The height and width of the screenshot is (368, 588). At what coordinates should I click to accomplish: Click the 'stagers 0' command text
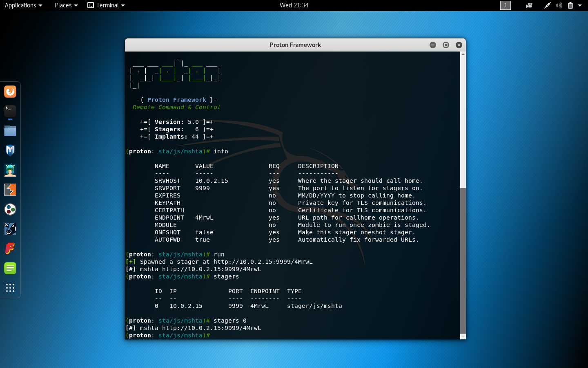[230, 321]
